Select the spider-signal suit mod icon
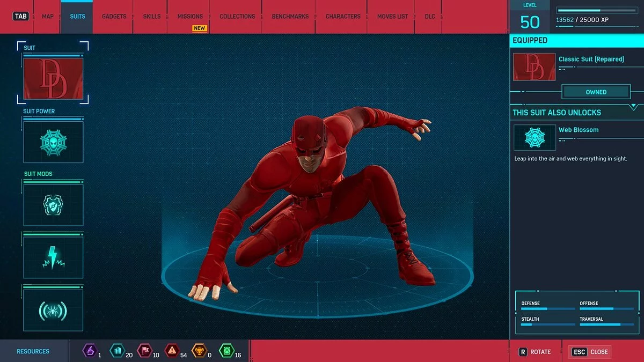The image size is (644, 362). pos(53,309)
